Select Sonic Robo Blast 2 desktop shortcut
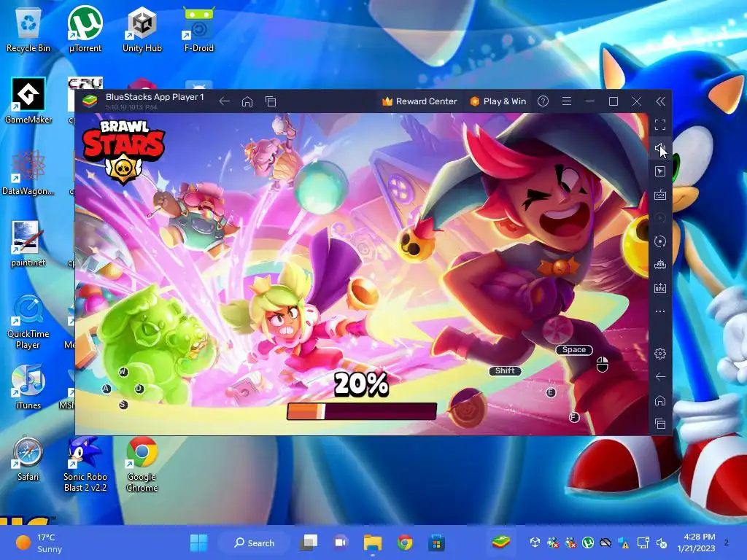747x560 pixels. 85,464
